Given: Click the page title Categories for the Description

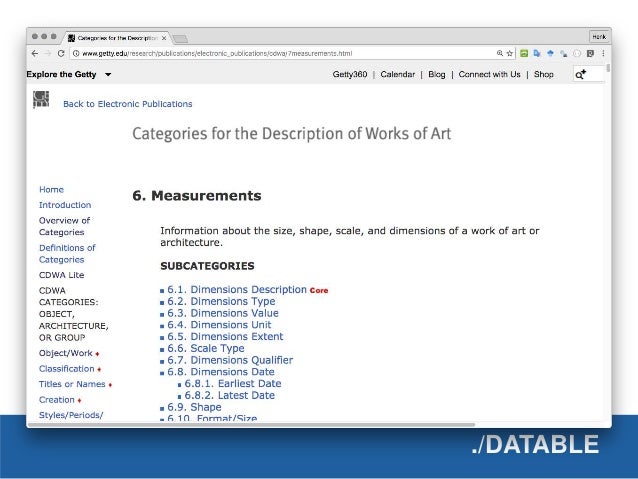Looking at the screenshot, I should pos(292,134).
